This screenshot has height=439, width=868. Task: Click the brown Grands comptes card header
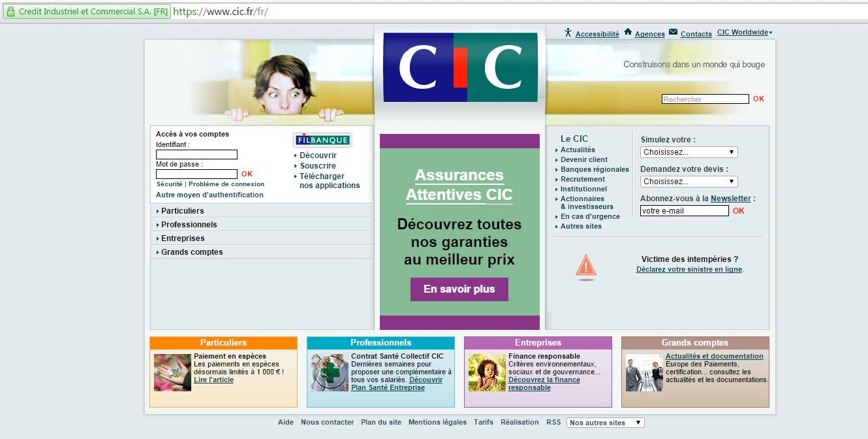pos(695,342)
